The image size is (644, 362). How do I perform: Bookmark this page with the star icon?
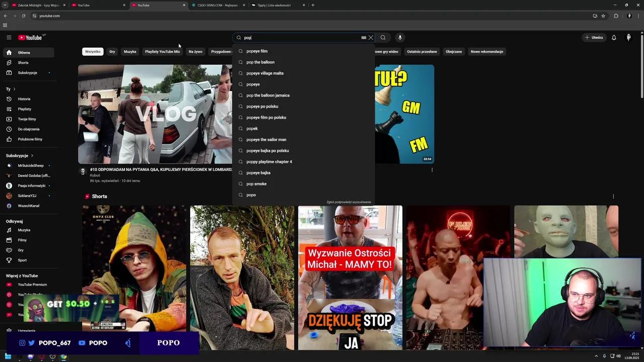pos(603,16)
